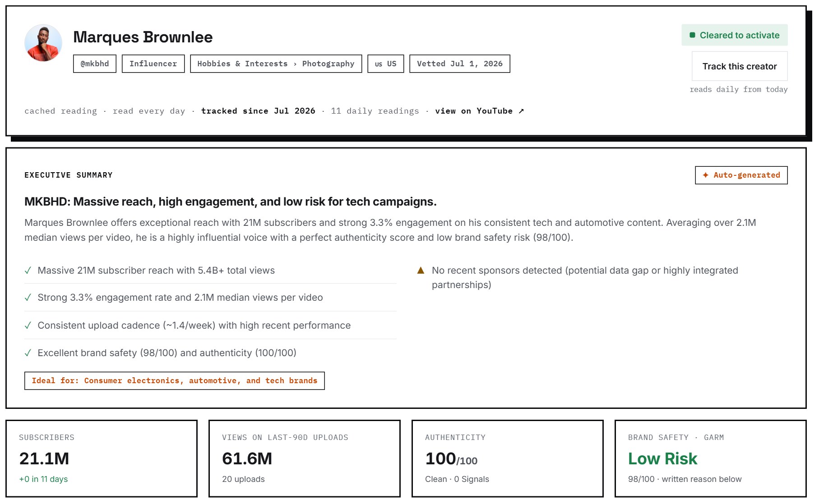Open the Brand Safety Low Risk card
The width and height of the screenshot is (819, 504).
coord(710,458)
